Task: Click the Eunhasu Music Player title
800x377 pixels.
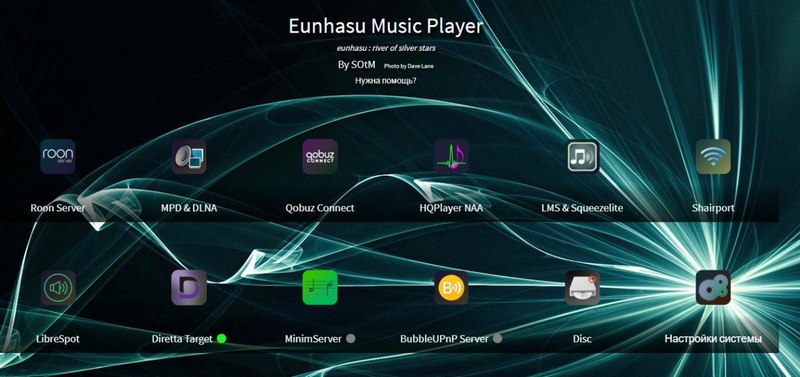Action: tap(386, 26)
